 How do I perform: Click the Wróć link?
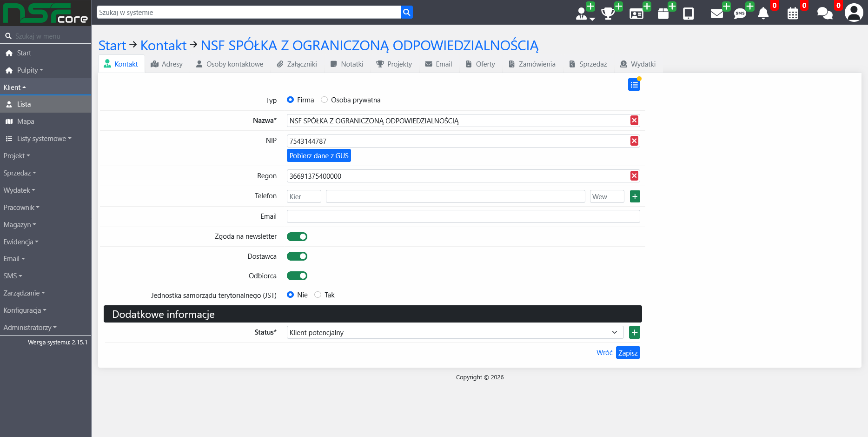pyautogui.click(x=604, y=353)
